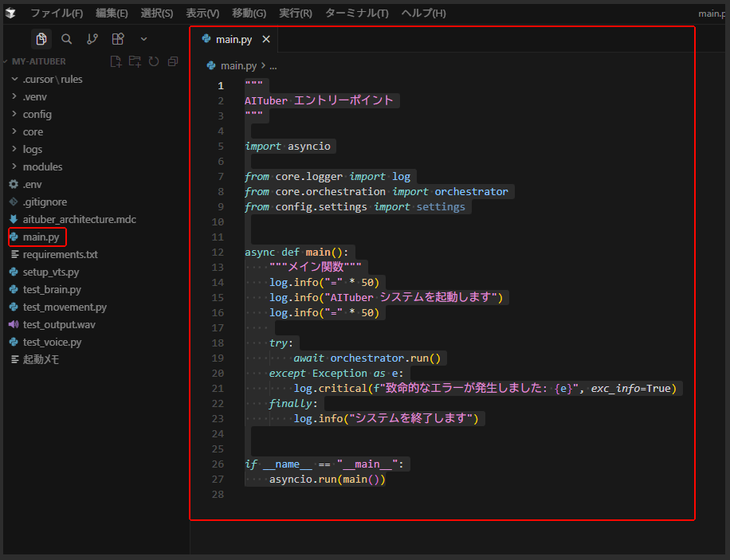730x560 pixels.
Task: Collapse the MY-AITUBER project section
Action: coord(39,61)
